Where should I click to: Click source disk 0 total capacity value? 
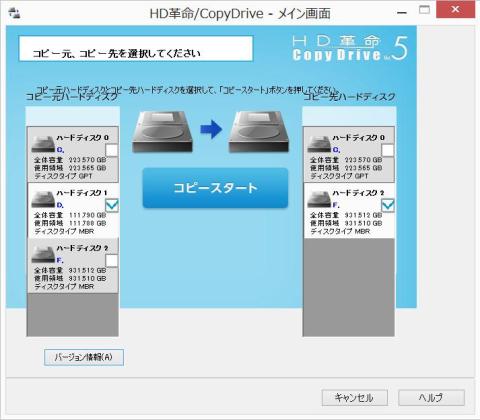click(87, 160)
